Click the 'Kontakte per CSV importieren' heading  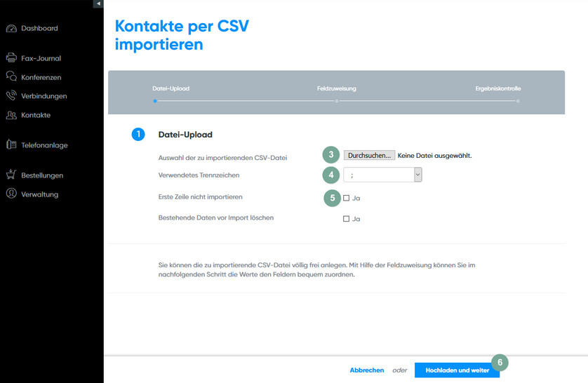tap(182, 35)
